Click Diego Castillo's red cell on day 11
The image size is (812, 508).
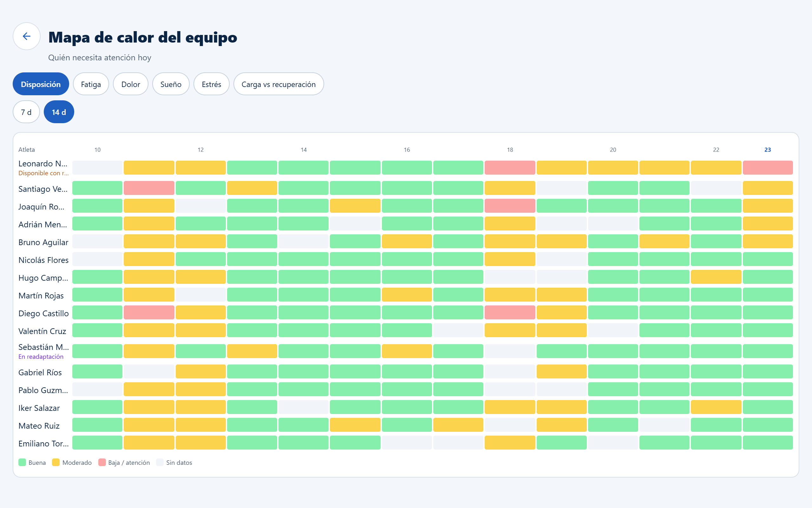click(x=149, y=312)
